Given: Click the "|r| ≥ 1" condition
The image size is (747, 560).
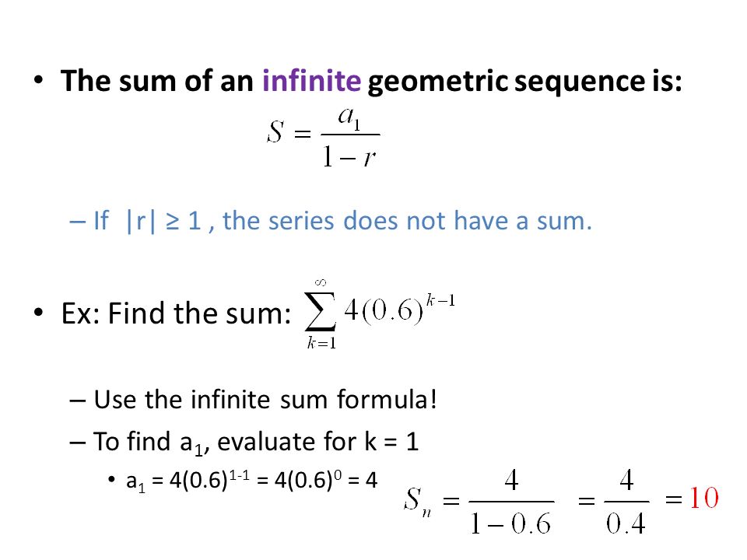Looking at the screenshot, I should click(x=163, y=222).
